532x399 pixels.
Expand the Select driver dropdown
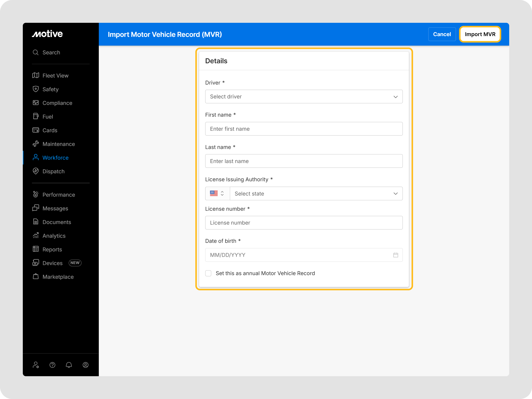(x=303, y=97)
